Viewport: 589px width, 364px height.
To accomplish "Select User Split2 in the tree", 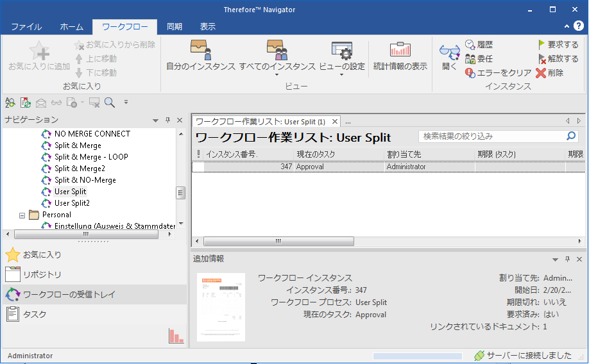I will tap(72, 203).
